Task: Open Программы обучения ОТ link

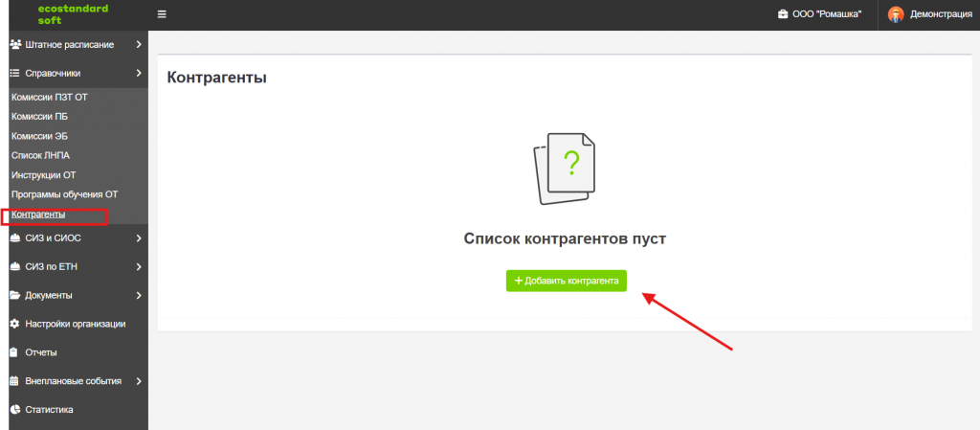Action: point(64,194)
